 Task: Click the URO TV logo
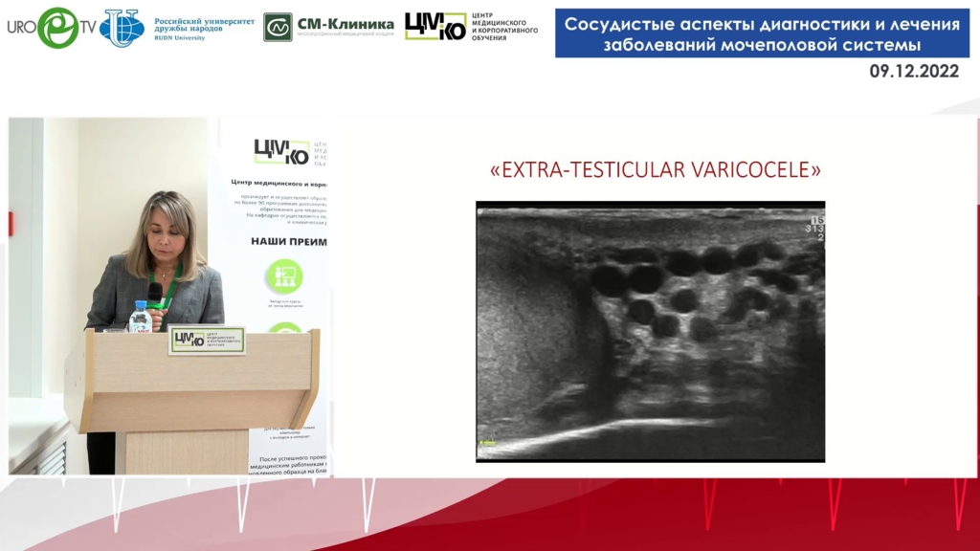[x=53, y=27]
